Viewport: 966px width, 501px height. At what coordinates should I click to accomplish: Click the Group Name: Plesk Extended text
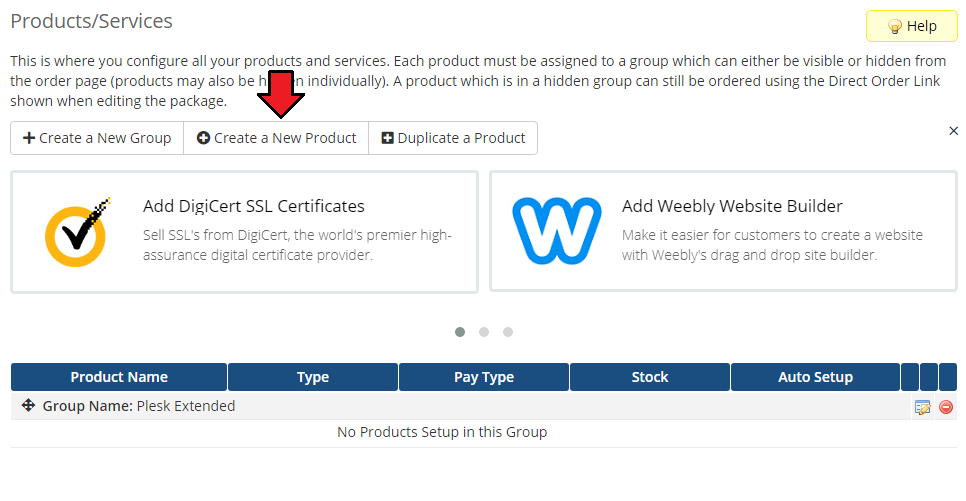pyautogui.click(x=139, y=406)
